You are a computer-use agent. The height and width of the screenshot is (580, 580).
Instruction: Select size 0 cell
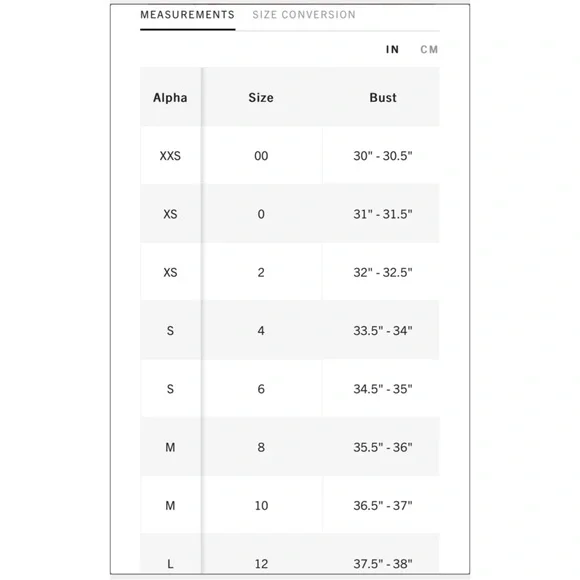tap(261, 214)
